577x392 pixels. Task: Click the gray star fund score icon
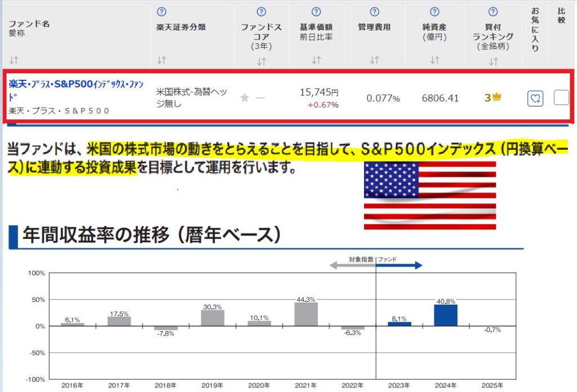point(245,98)
